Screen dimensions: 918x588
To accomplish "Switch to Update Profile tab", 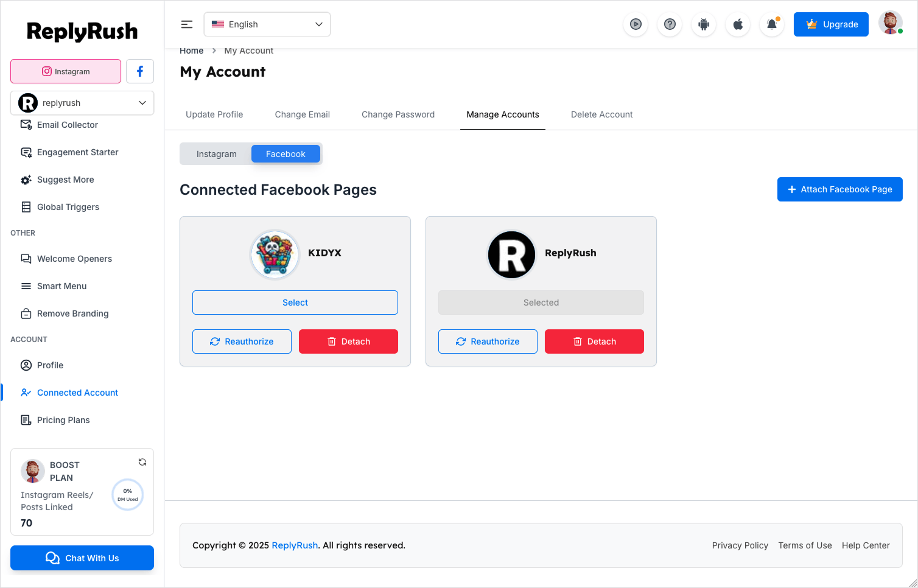I will click(214, 114).
